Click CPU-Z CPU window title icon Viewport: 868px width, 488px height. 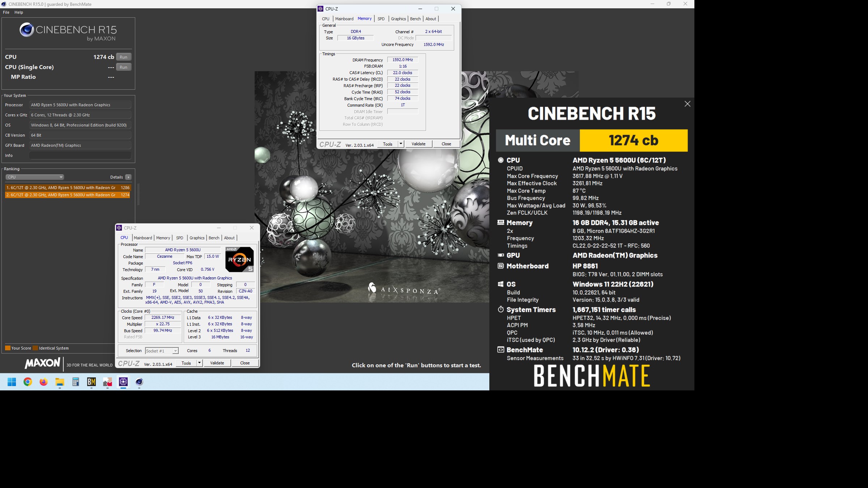coord(119,228)
